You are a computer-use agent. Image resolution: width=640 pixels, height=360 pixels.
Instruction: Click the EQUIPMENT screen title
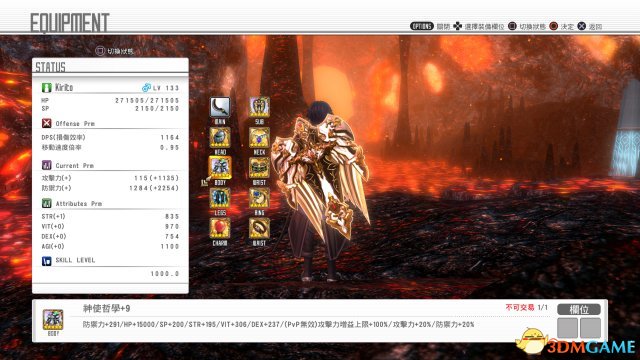click(x=70, y=22)
